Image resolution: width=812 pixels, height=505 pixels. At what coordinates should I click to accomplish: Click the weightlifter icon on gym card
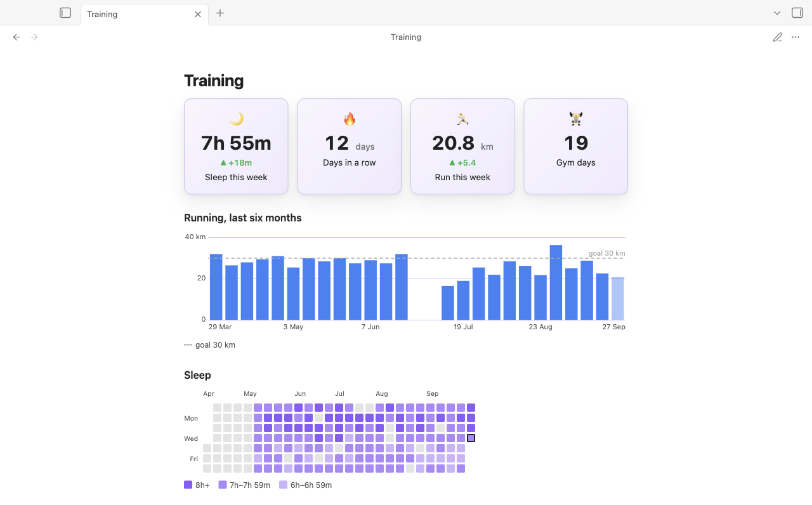click(576, 119)
